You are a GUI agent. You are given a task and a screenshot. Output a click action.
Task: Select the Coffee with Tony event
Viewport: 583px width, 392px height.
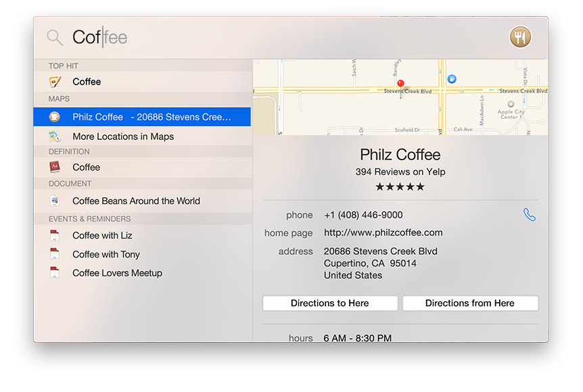[106, 255]
